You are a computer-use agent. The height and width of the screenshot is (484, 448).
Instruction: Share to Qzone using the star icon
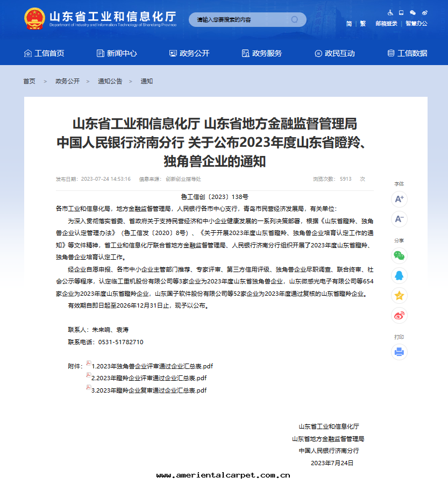point(399,295)
